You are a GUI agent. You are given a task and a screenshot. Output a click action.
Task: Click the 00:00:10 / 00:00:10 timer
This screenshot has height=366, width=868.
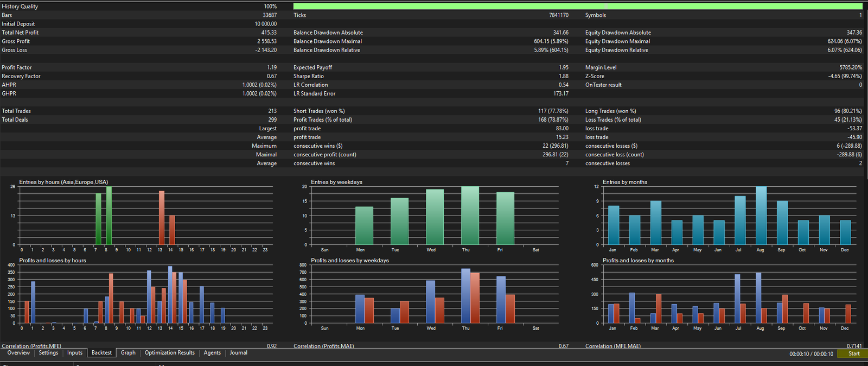[811, 354]
